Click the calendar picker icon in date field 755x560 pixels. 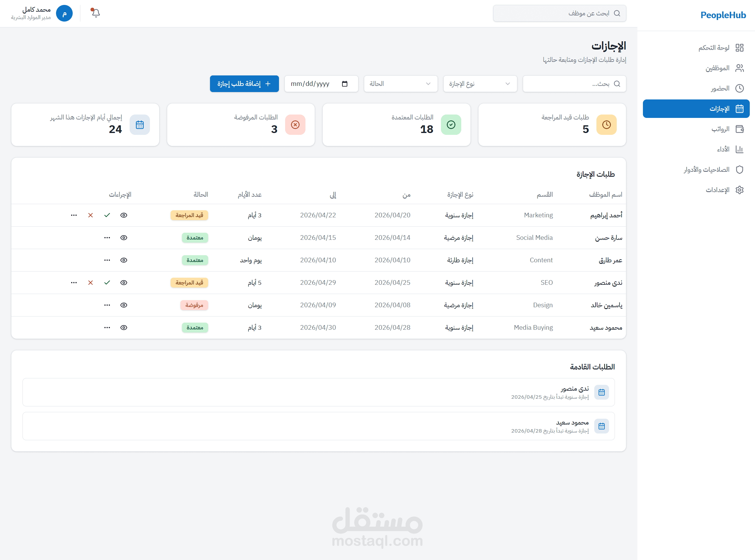click(x=345, y=84)
